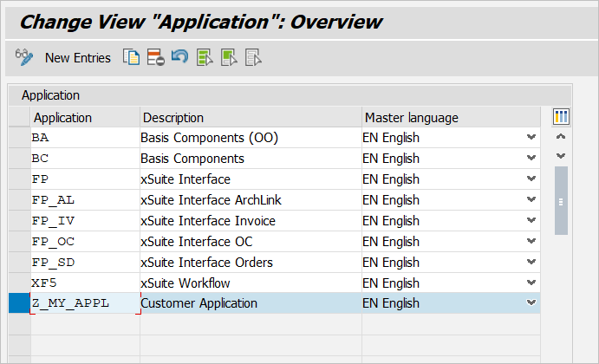
Task: Open Master language dropdown for Z_MY_APPL
Action: pos(531,303)
